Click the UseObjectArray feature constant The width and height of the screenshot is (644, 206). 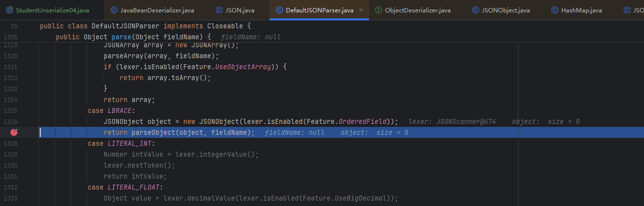[x=243, y=67]
